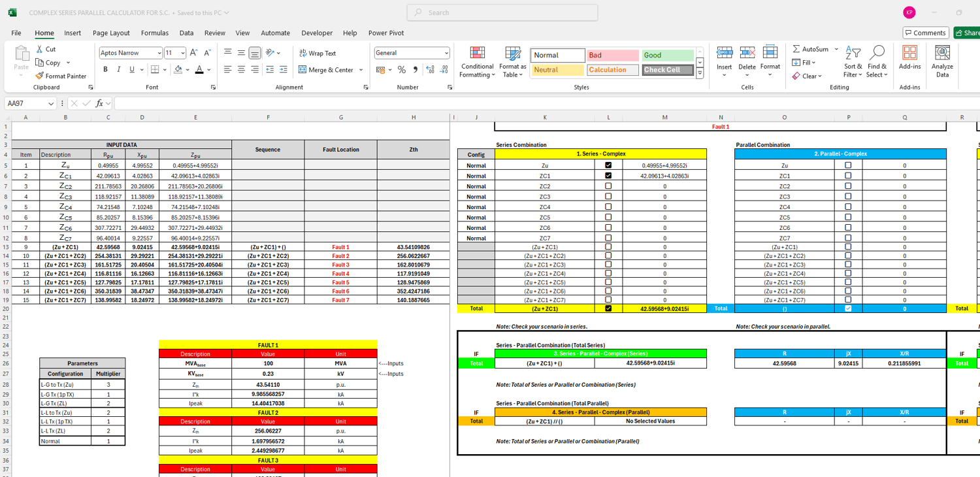Click the Fill Color bucket
The height and width of the screenshot is (477, 980).
(178, 69)
